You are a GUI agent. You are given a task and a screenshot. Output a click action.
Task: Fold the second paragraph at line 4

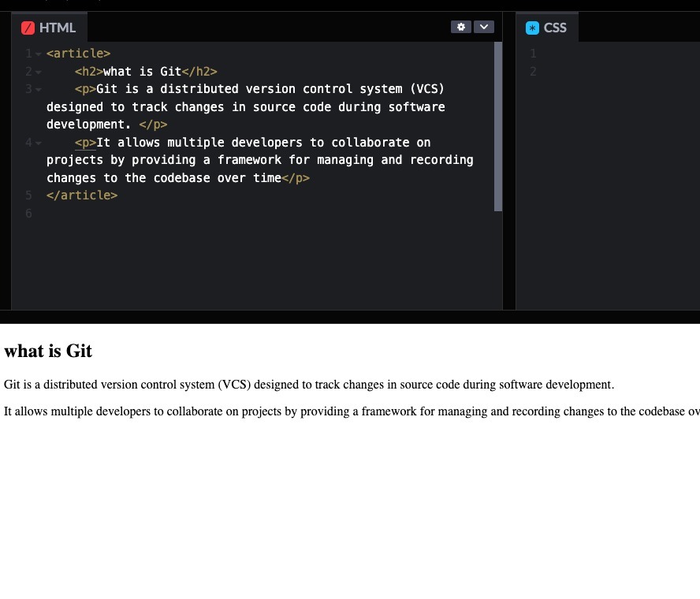39,143
